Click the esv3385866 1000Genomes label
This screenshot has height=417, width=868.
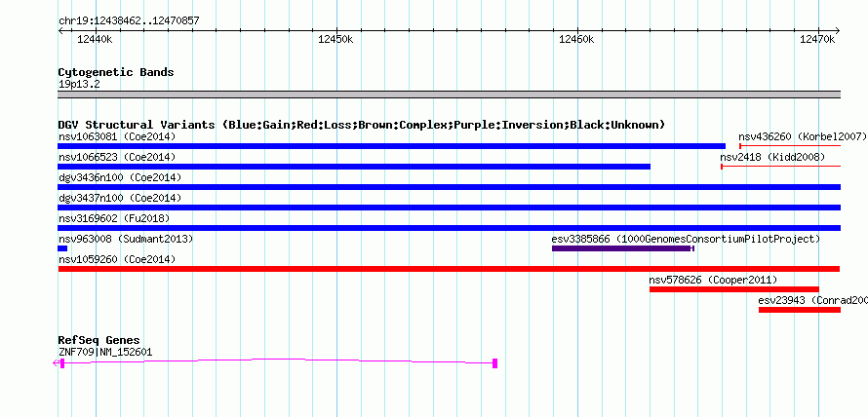point(686,239)
